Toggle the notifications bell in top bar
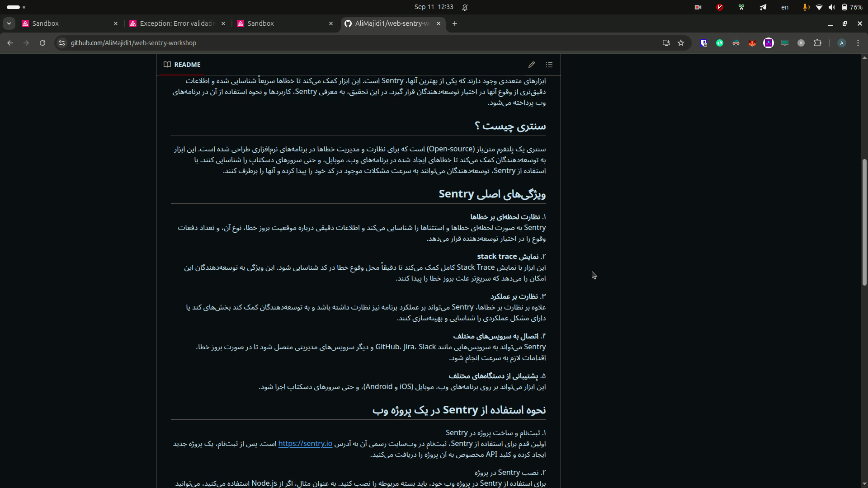This screenshot has height=488, width=868. pyautogui.click(x=465, y=7)
